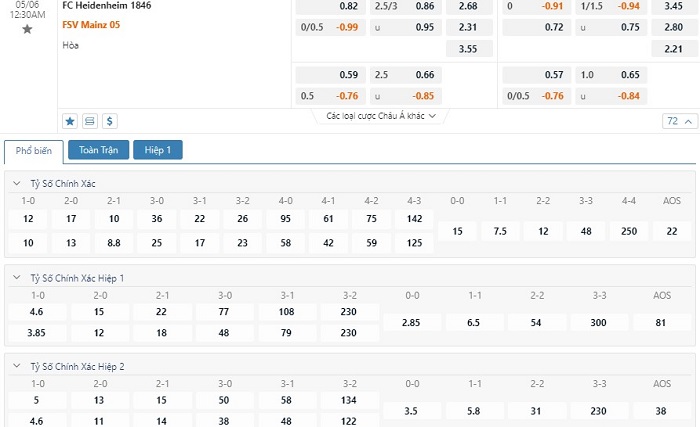Switch to the 'Hiệp 1' tab
Viewport: 700px width, 427px height.
click(x=158, y=150)
